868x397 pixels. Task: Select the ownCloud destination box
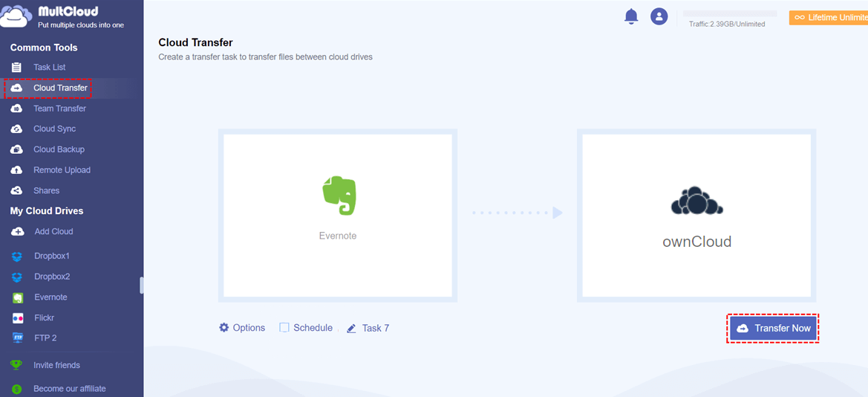point(696,215)
